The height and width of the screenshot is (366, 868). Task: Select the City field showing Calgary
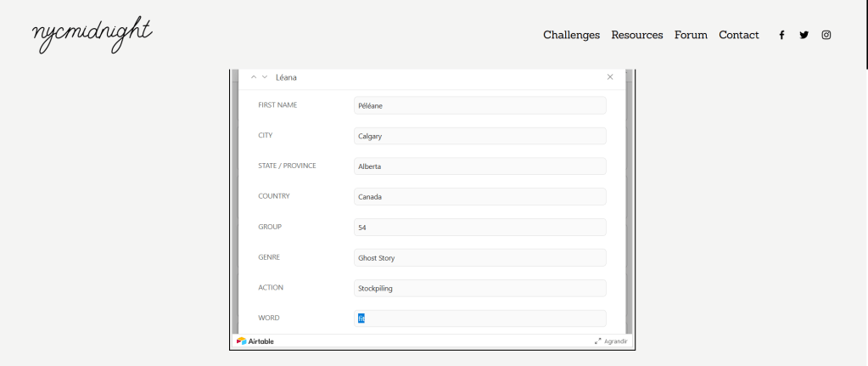(x=479, y=136)
